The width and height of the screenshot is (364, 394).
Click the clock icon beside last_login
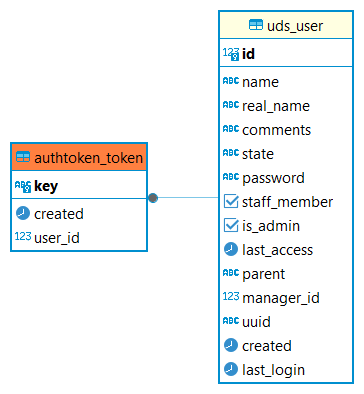(231, 369)
